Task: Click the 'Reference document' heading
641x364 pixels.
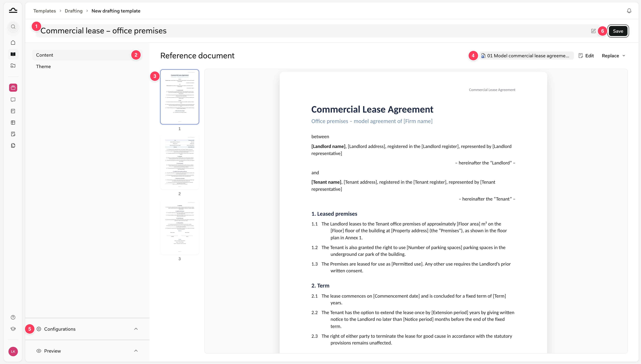Action: point(197,55)
